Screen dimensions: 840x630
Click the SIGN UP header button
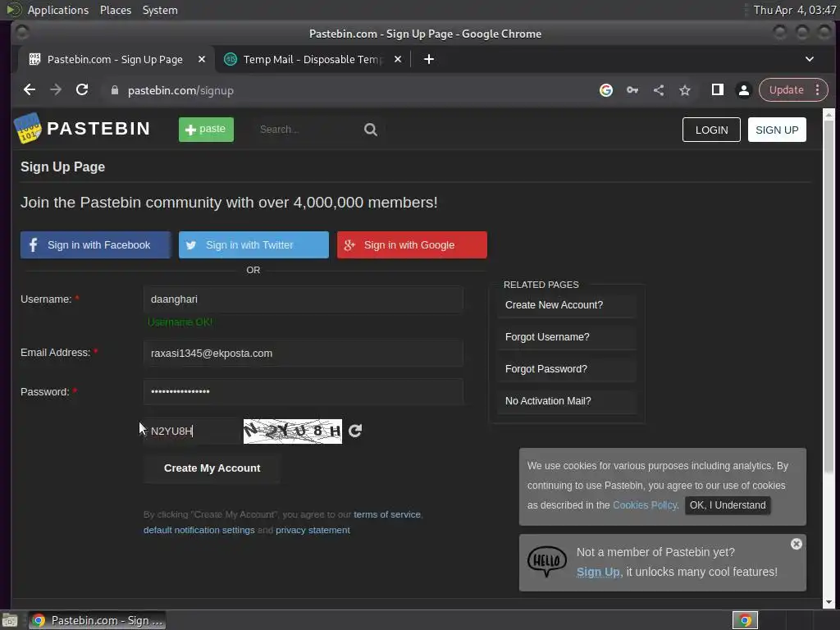(777, 130)
